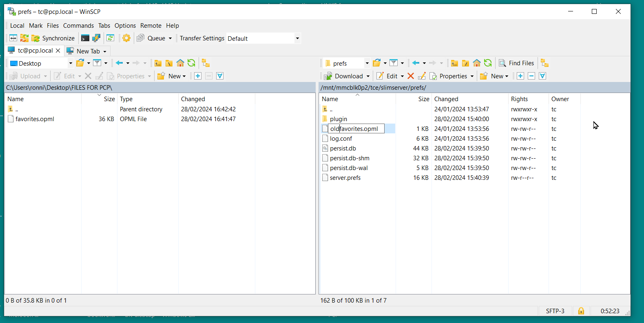Expand the remote prefs directory dropdown
This screenshot has height=323, width=644.
click(367, 64)
